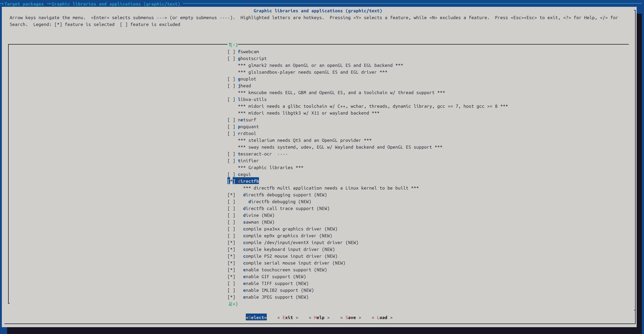
Task: Enable the ghostscript package checkbox
Action: coord(231,58)
